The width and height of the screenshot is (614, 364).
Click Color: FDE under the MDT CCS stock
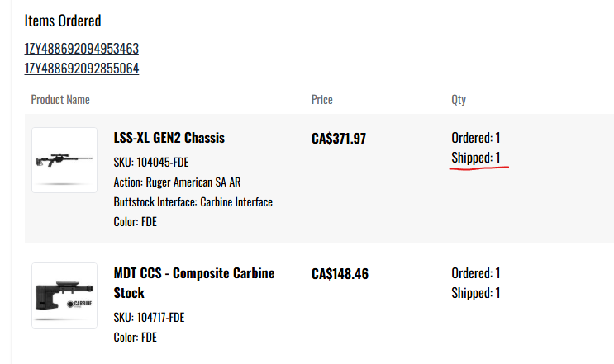coord(135,338)
